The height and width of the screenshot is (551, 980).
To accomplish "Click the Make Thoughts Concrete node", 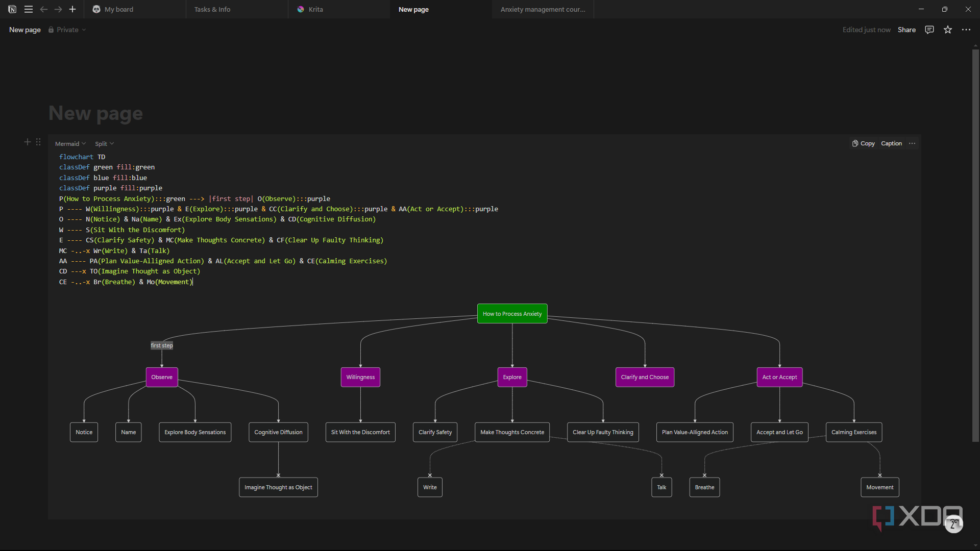I will [x=512, y=432].
